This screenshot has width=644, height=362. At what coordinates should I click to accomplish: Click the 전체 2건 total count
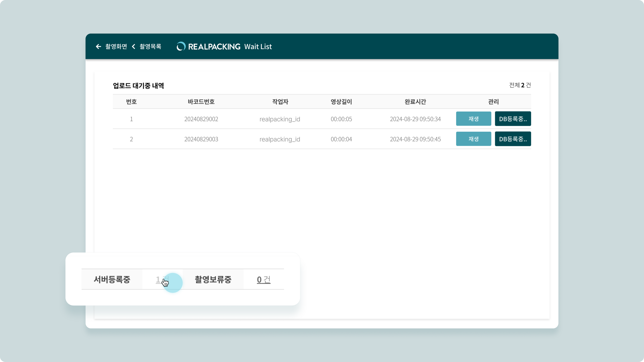[x=520, y=85]
